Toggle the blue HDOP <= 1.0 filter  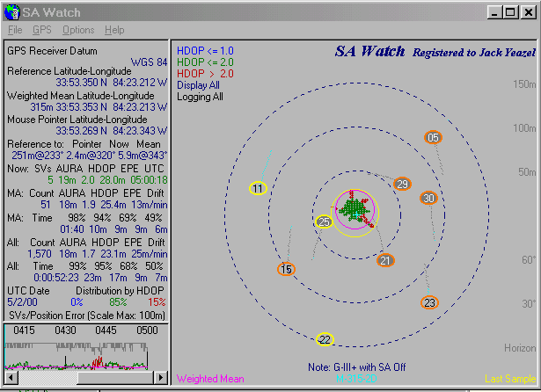(x=205, y=51)
